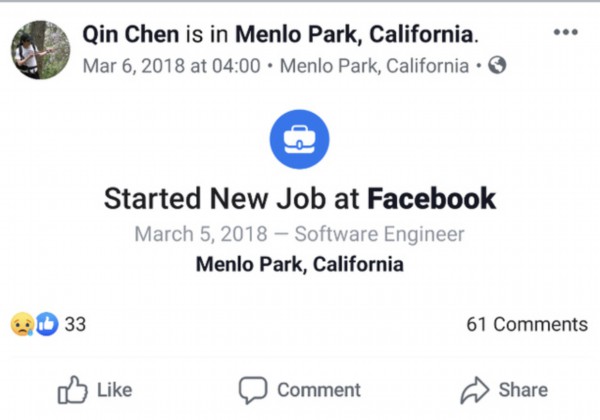Click the blue thumbs-up reaction badge
Viewport: 600px width, 420px height.
(x=47, y=323)
